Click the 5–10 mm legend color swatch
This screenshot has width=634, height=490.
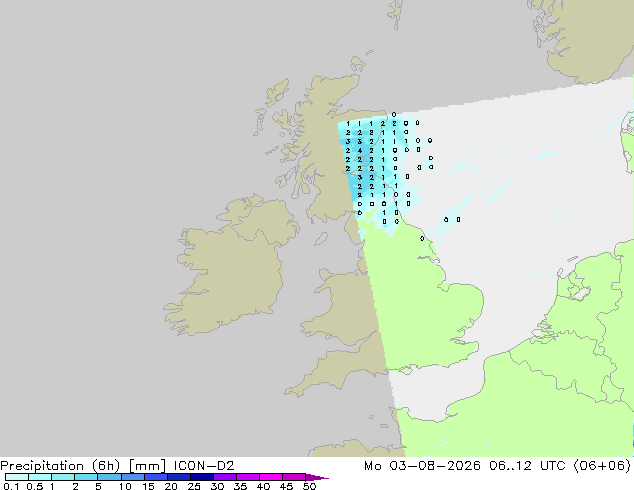coord(109,477)
